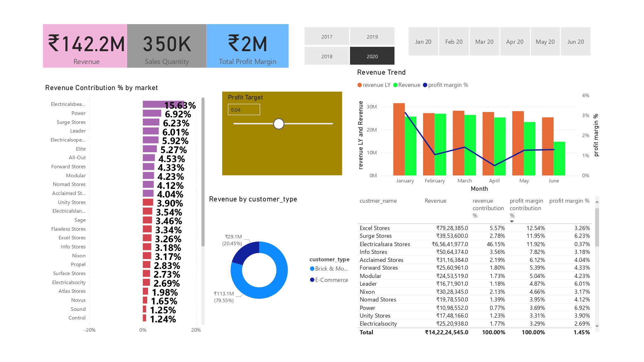Image resolution: width=644 pixels, height=362 pixels.
Task: Click the table's down scroll arrow
Action: point(597,325)
